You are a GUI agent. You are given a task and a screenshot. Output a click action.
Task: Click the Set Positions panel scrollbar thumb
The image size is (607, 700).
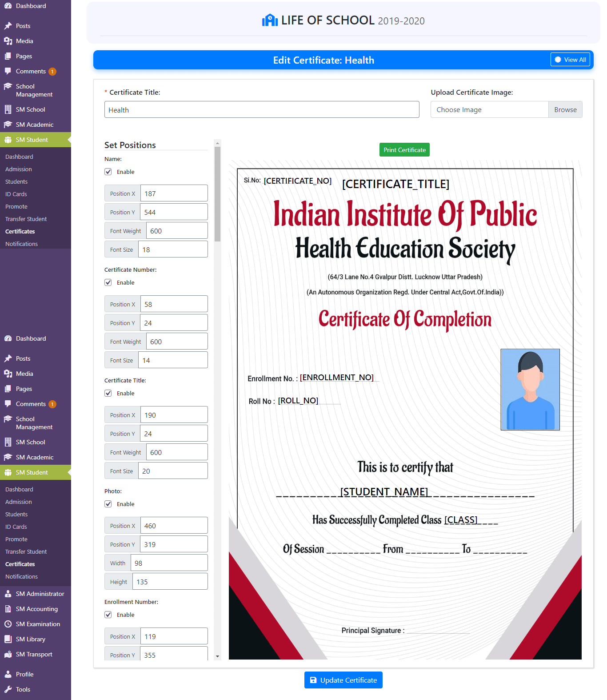[217, 194]
